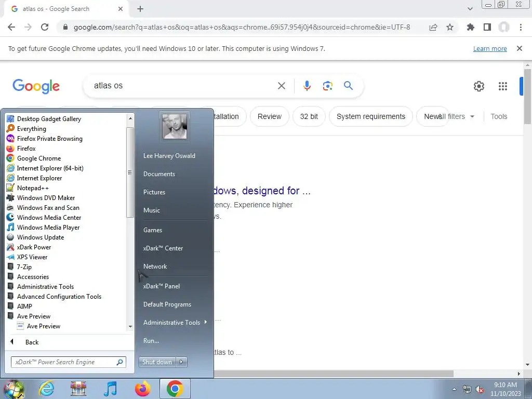Click the music note taskbar icon
532x399 pixels.
coord(110,389)
